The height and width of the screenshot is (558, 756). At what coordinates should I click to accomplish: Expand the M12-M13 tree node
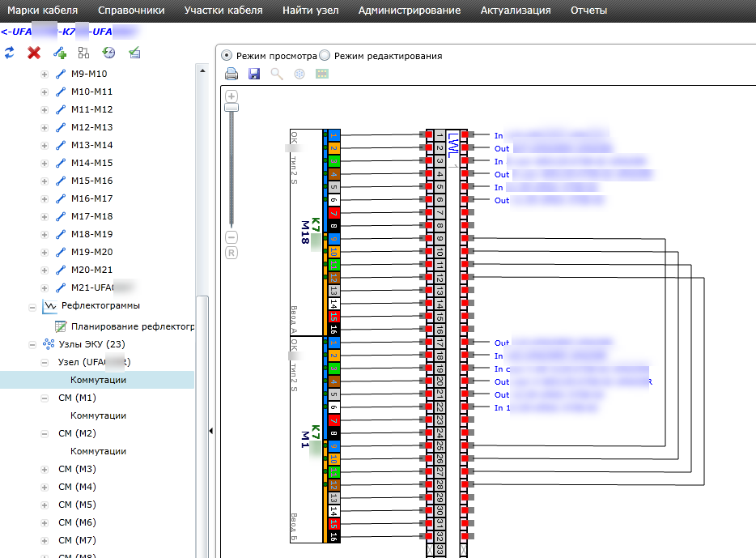point(45,128)
